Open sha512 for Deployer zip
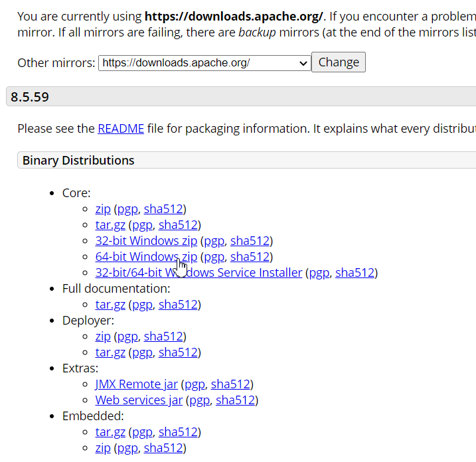Image resolution: width=476 pixels, height=462 pixels. 163,337
